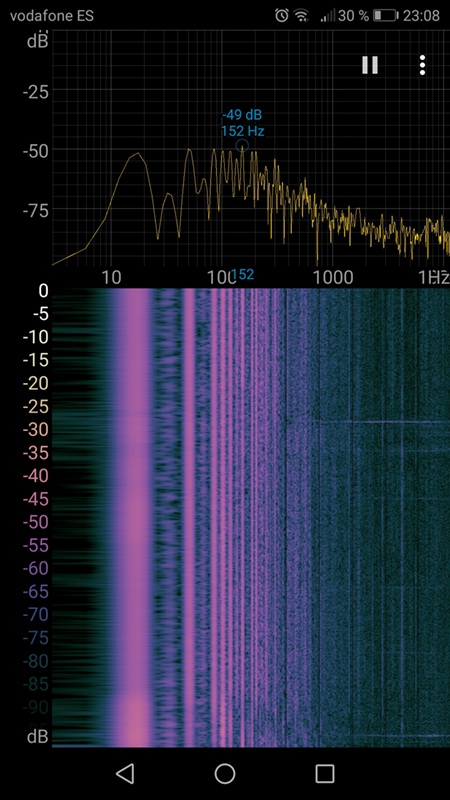This screenshot has width=450, height=800.
Task: Tap the battery icon in status bar
Action: (x=385, y=15)
